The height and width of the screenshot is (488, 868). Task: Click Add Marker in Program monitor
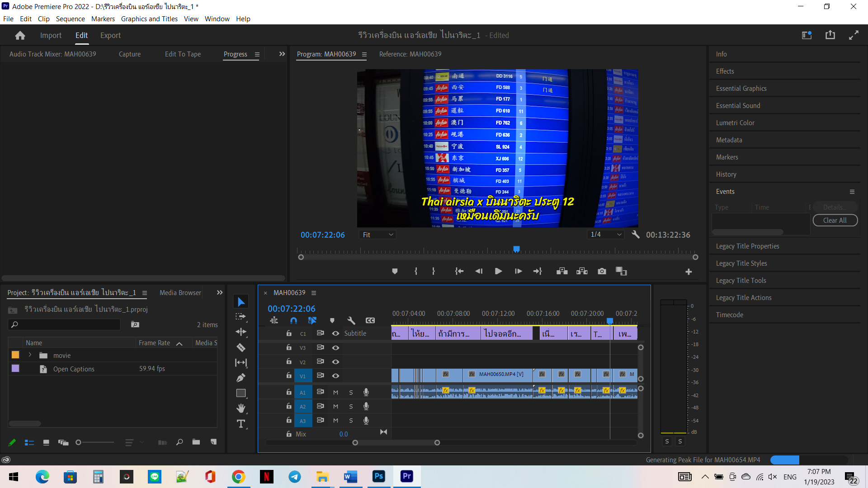(395, 271)
